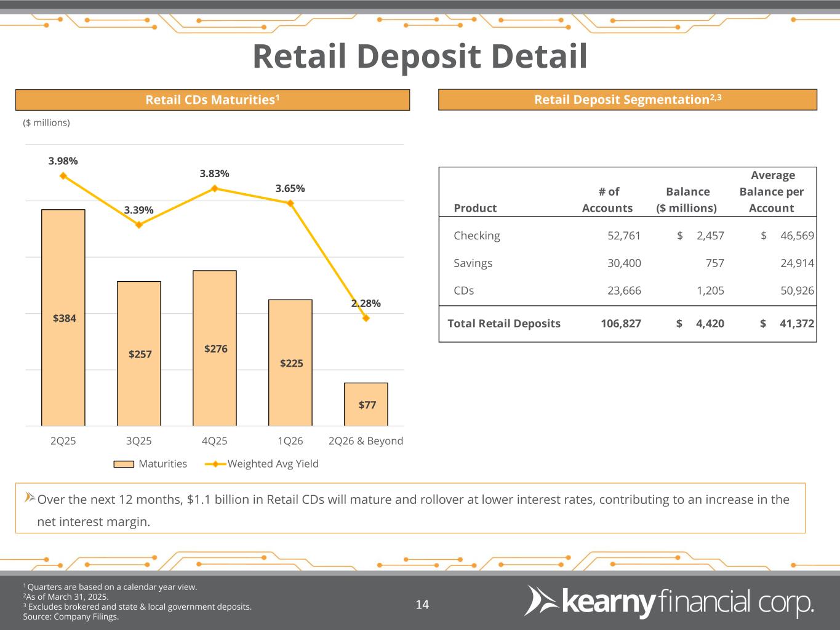
Task: Click the Kearny arrow logo icon
Action: [x=538, y=601]
